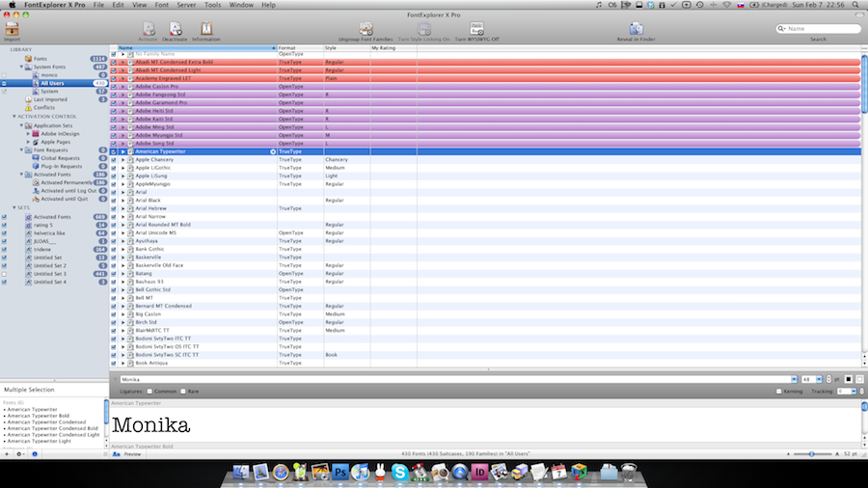Open Photoshop from the Dock
Screen dimensions: 868x488
coord(339,472)
